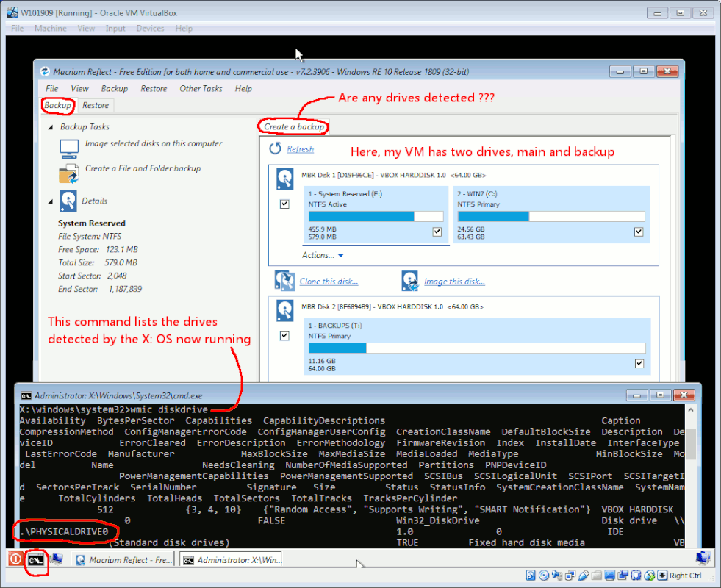Viewport: 721px width, 588px height.
Task: Click the VirtualBox optical disc status icon
Action: [x=544, y=575]
